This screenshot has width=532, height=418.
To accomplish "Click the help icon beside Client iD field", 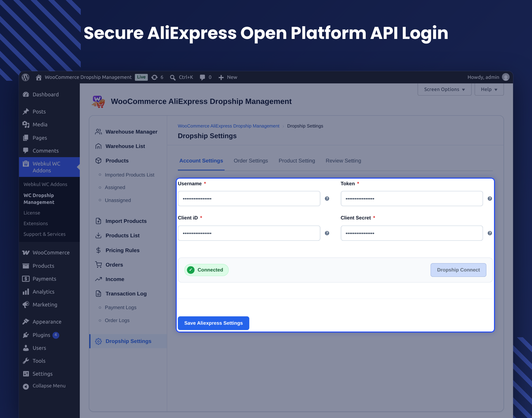I will (327, 233).
